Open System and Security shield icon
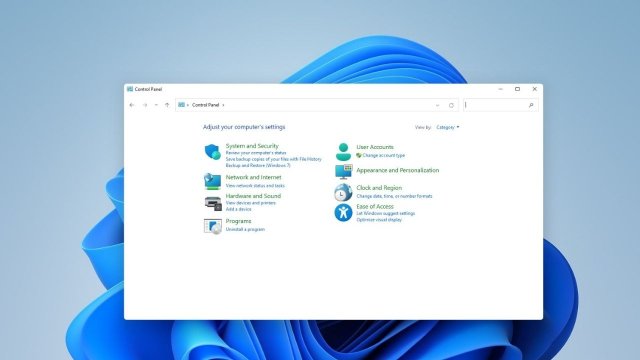 [x=212, y=152]
